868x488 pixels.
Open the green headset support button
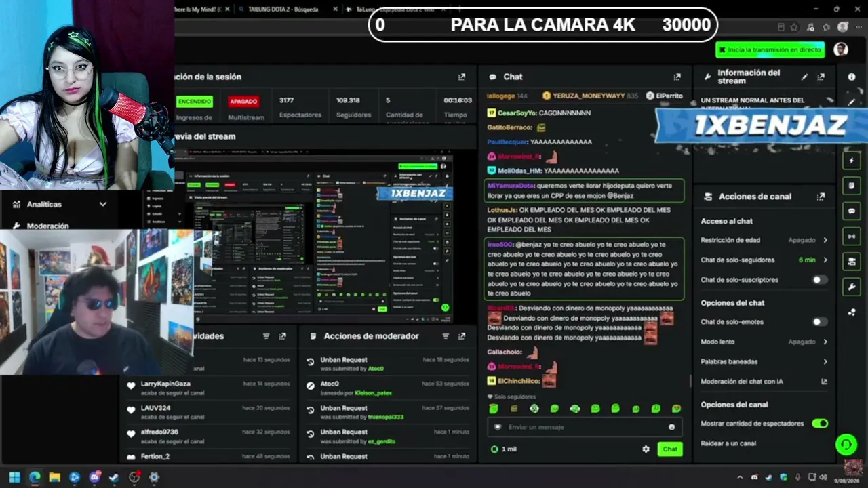[x=846, y=445]
